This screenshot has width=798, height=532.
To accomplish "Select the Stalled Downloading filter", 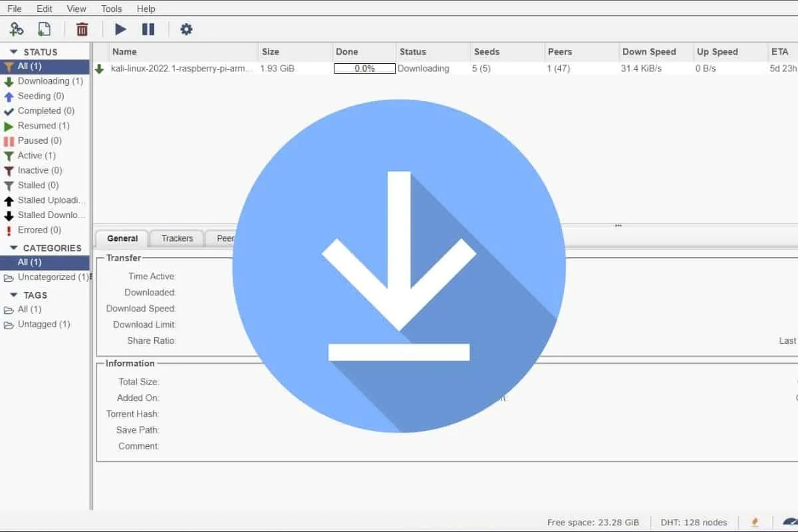I will pyautogui.click(x=45, y=215).
